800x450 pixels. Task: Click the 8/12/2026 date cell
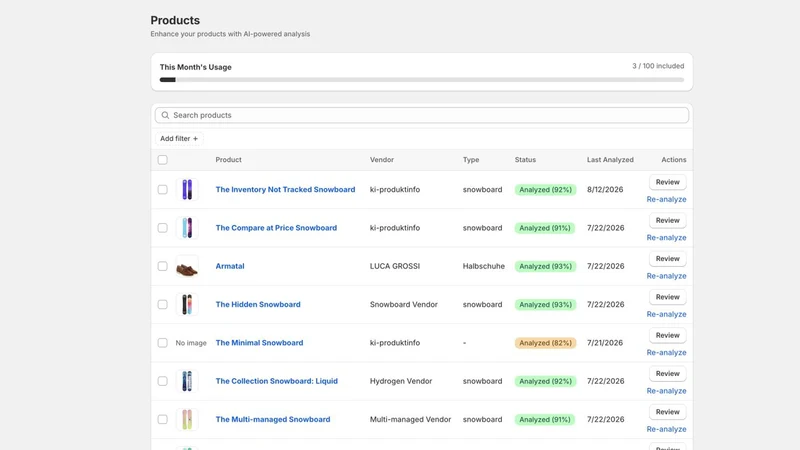[x=605, y=189]
